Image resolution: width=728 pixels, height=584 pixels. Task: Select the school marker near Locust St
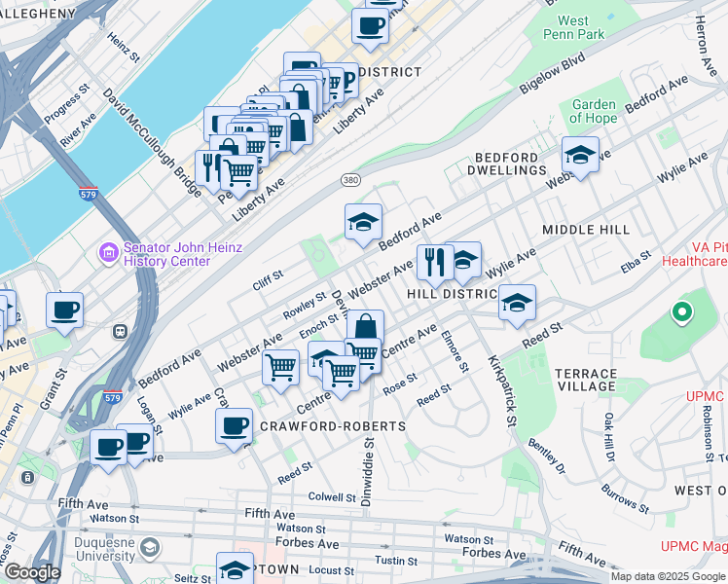[x=235, y=568]
